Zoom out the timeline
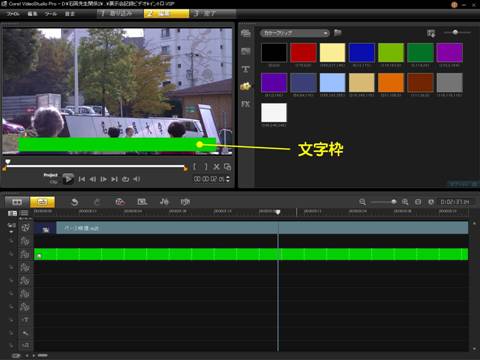Image resolution: width=480 pixels, height=360 pixels. (x=363, y=202)
